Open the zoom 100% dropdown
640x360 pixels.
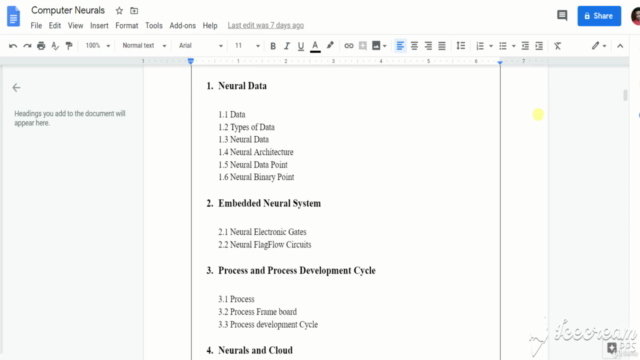(98, 46)
